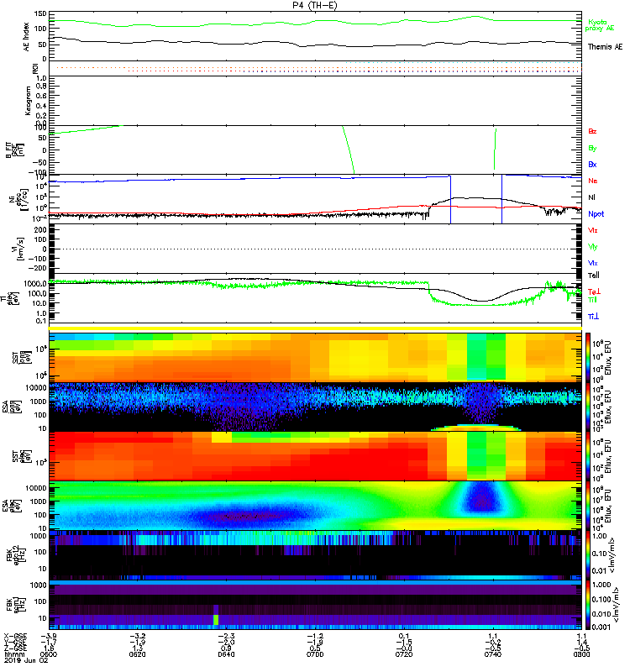Image resolution: width=630 pixels, height=672 pixels.
Task: Click the 0600 time tick label
Action: tap(49, 654)
